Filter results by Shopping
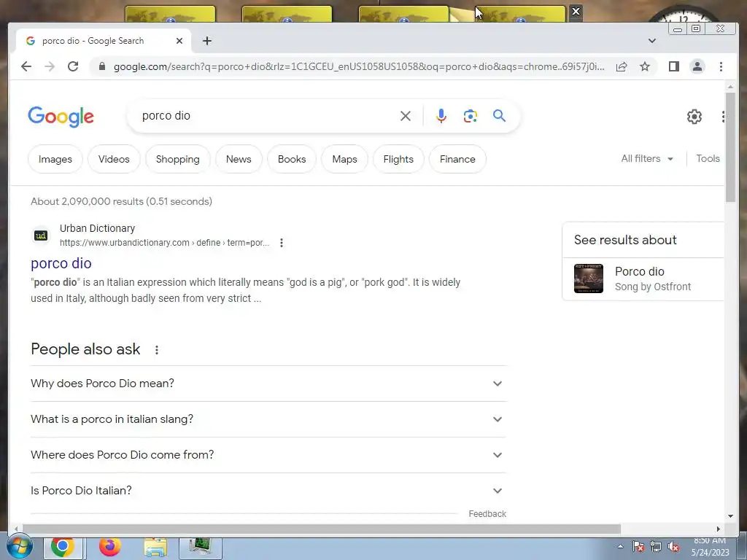The image size is (747, 560). 178,159
